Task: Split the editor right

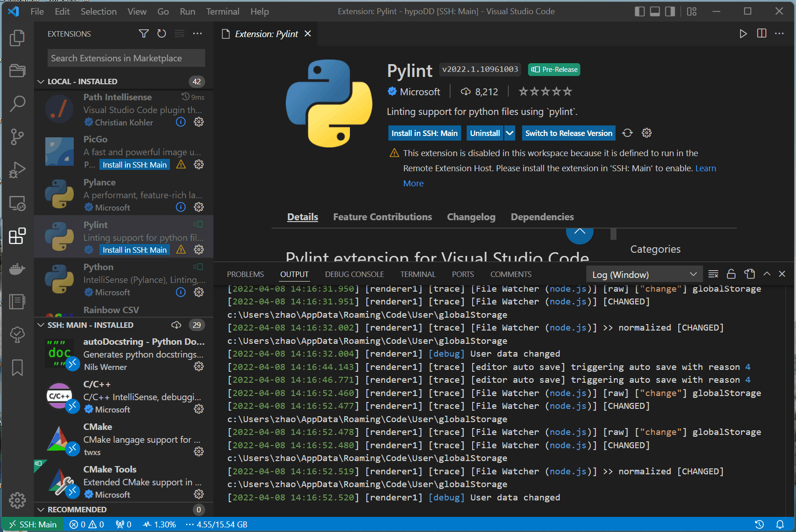Action: click(x=762, y=33)
